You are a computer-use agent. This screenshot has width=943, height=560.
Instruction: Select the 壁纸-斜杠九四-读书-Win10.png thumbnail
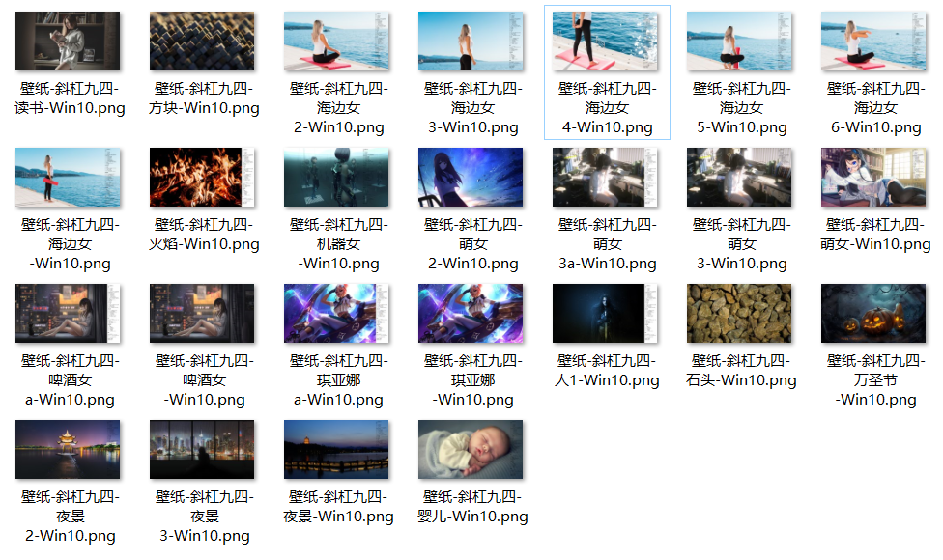pos(69,39)
